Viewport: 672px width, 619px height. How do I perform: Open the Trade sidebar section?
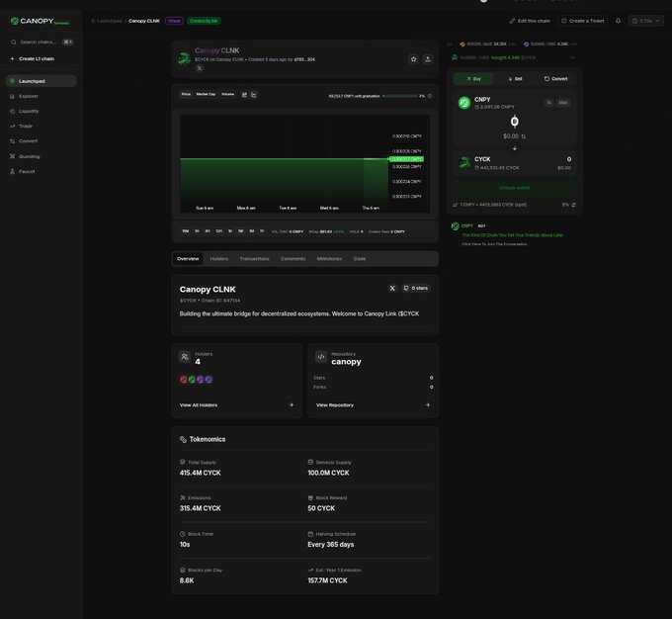pyautogui.click(x=42, y=127)
